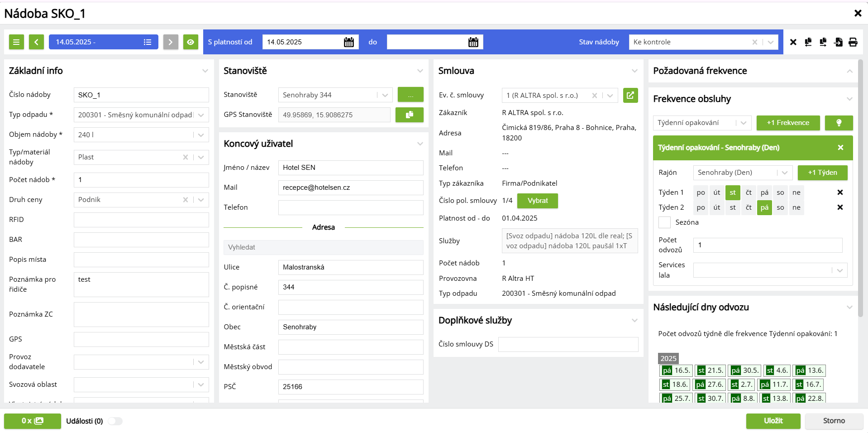Delete Týden 1 row
The height and width of the screenshot is (433, 868).
(840, 192)
